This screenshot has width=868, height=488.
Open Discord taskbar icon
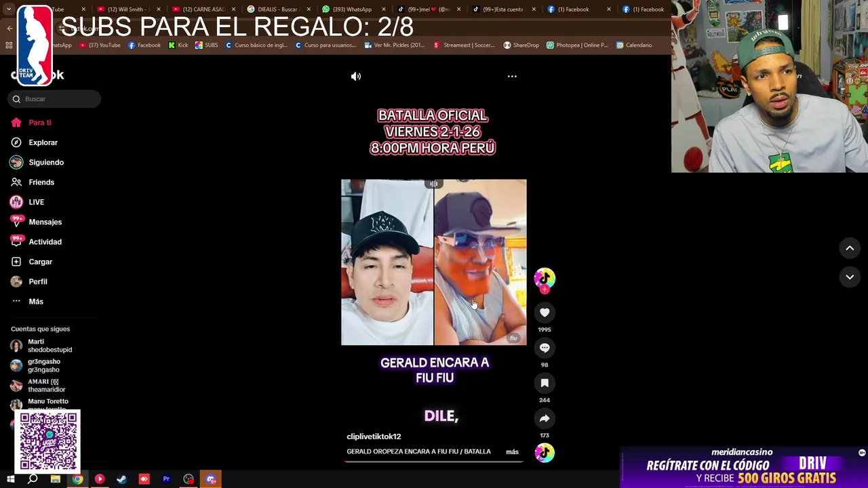pos(211,479)
